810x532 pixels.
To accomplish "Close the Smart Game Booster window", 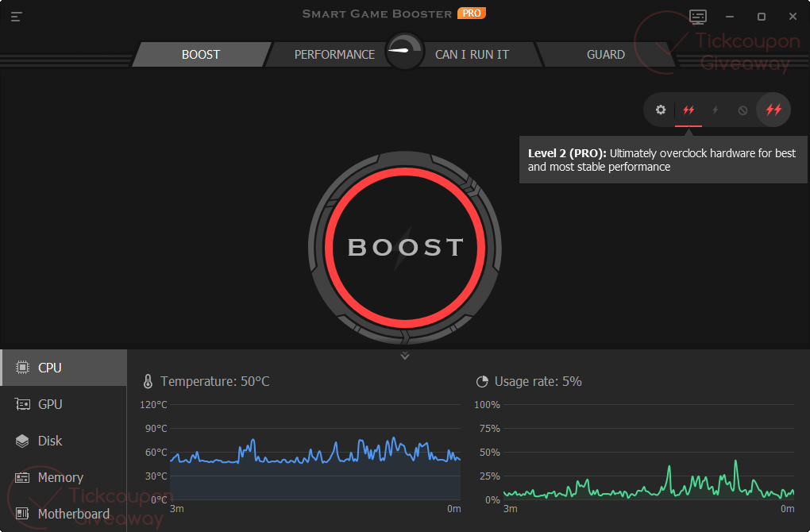I will (793, 17).
